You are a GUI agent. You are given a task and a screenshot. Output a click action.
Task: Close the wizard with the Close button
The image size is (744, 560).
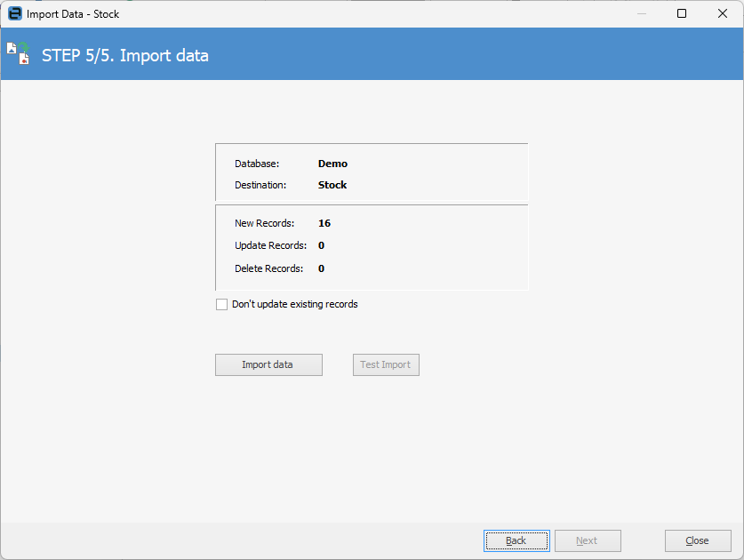(698, 540)
